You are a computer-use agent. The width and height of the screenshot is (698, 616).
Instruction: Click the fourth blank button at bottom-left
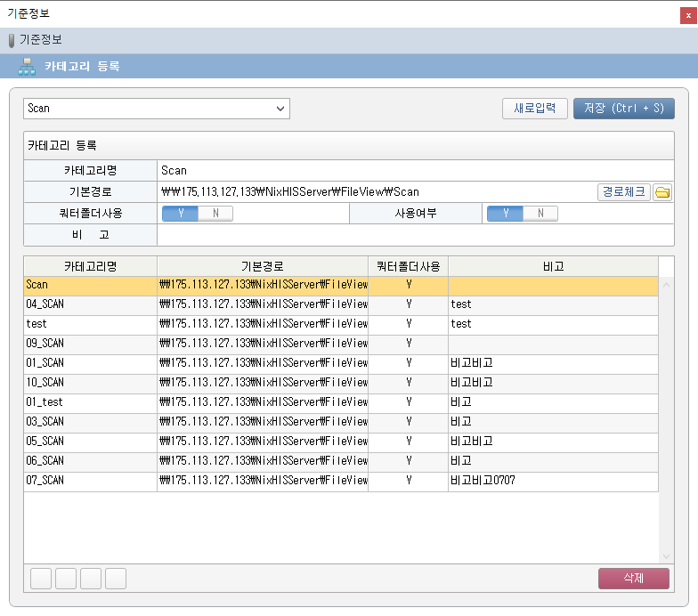point(116,579)
